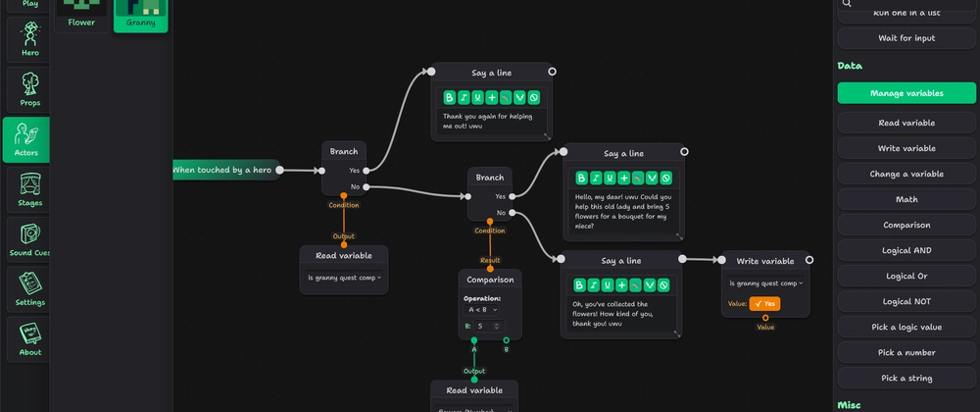
Task: Clear formatting in 'Oh, you've collected' node
Action: [x=663, y=285]
